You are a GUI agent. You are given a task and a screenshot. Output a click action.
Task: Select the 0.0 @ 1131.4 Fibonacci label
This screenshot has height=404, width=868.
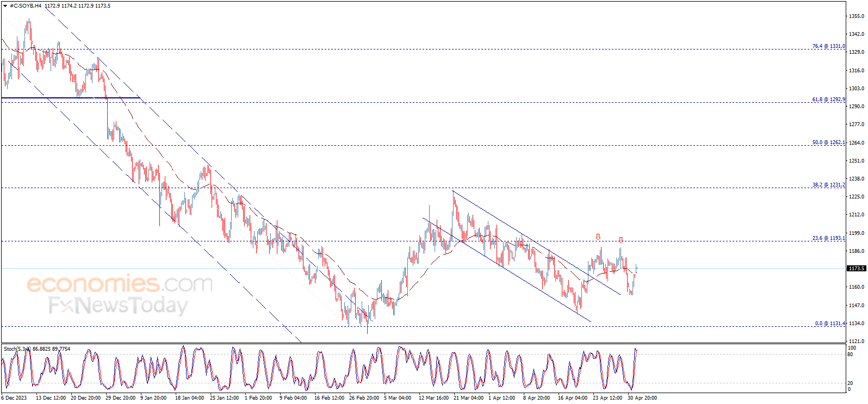[x=830, y=324]
